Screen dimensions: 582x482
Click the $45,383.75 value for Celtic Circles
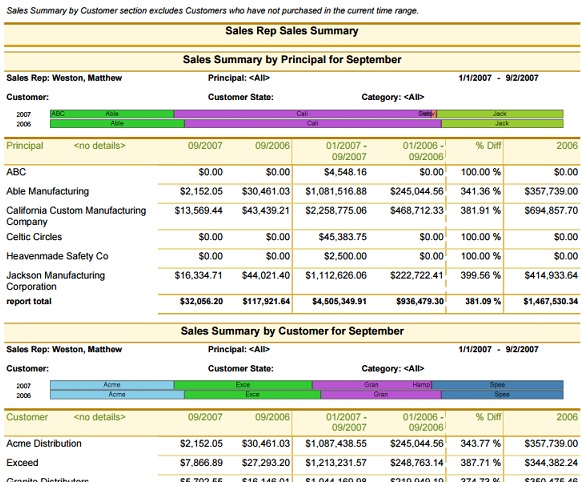(343, 237)
